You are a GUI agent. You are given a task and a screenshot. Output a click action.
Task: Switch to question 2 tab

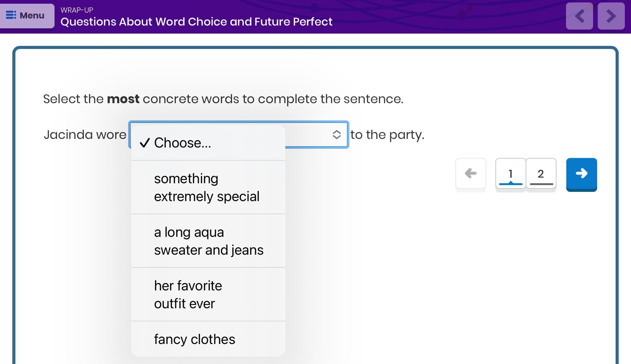pyautogui.click(x=541, y=174)
